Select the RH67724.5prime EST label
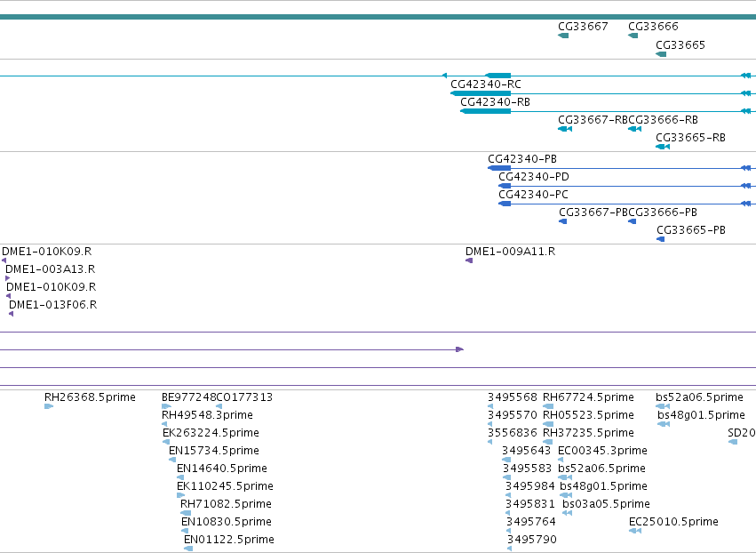This screenshot has width=756, height=553. click(x=588, y=397)
